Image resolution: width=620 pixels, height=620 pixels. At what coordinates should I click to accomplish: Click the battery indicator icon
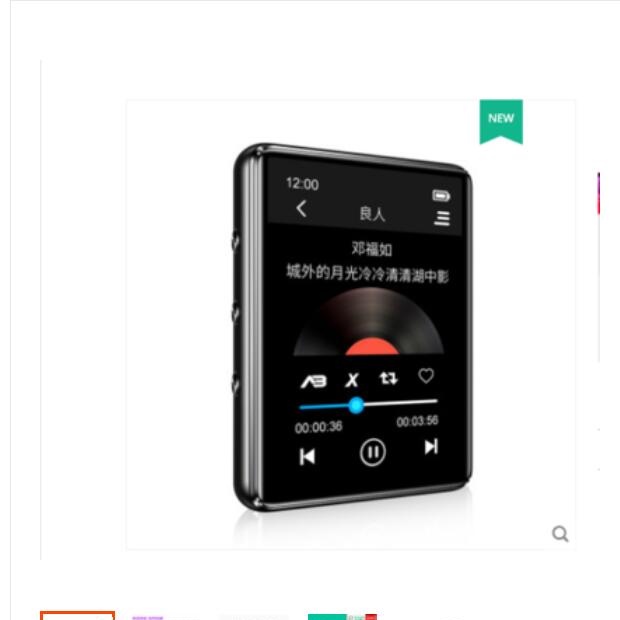(x=441, y=195)
